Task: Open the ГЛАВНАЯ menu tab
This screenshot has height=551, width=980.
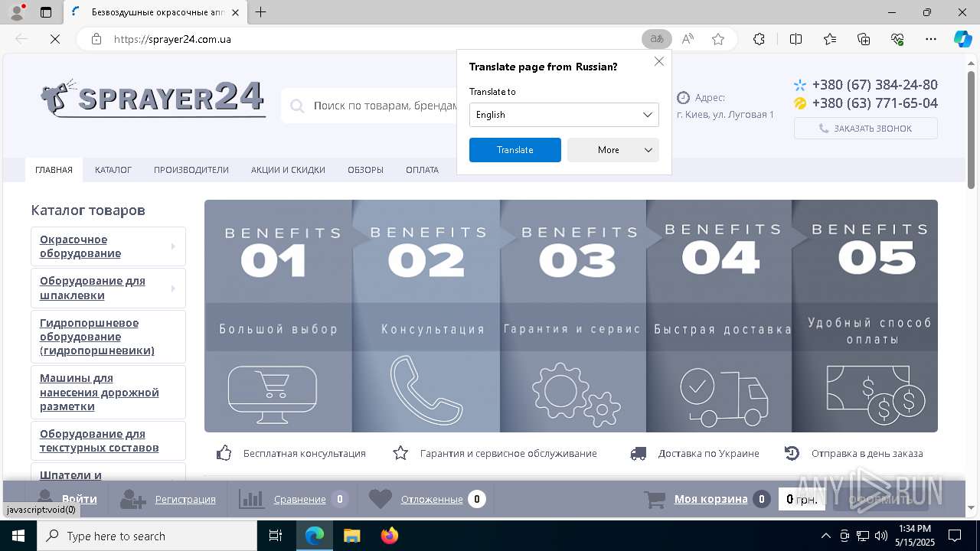Action: pyautogui.click(x=54, y=170)
